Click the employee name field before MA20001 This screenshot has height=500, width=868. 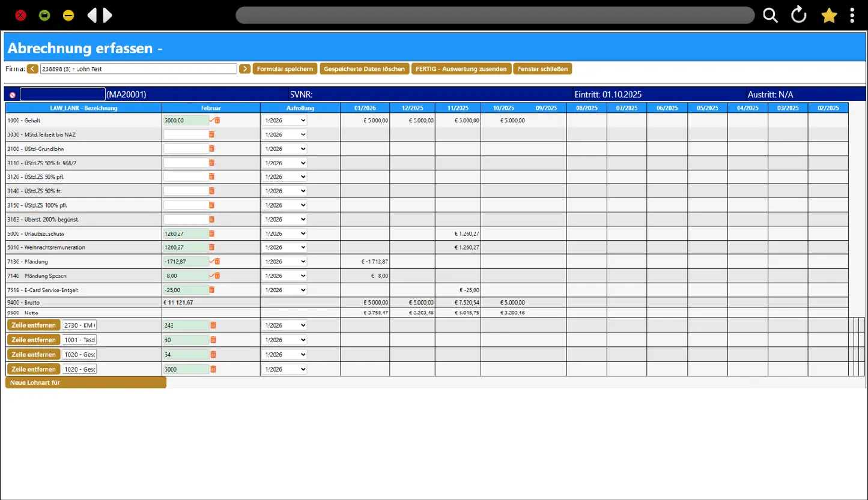(62, 94)
